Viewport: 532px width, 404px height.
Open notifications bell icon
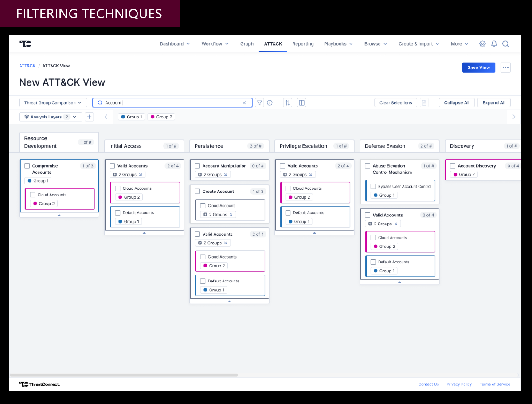click(494, 44)
